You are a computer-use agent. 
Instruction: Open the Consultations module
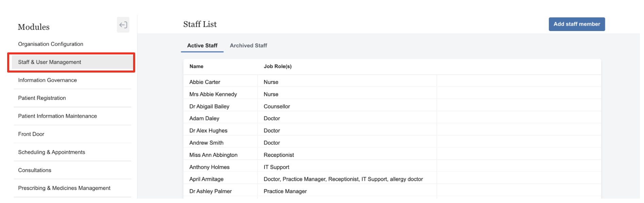click(35, 170)
